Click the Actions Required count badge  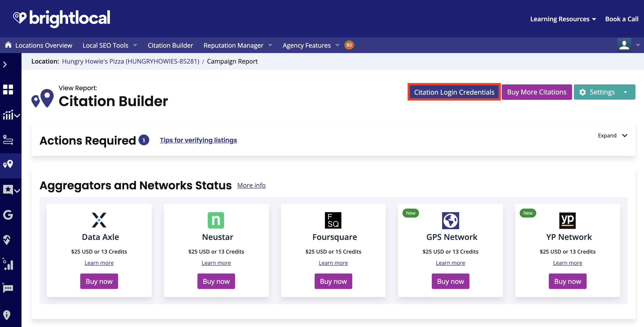point(144,140)
